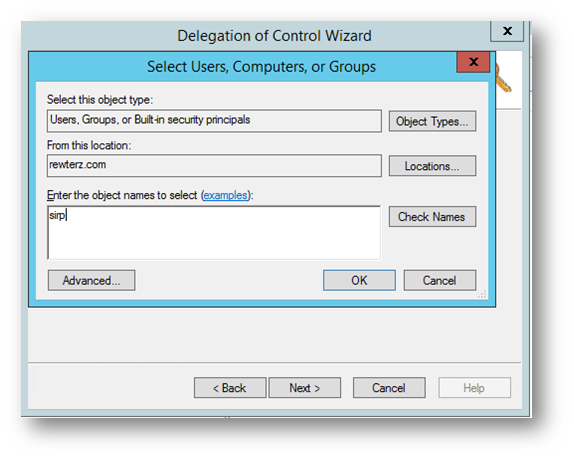Open the examples hyperlink
The height and width of the screenshot is (460, 574).
click(x=225, y=195)
